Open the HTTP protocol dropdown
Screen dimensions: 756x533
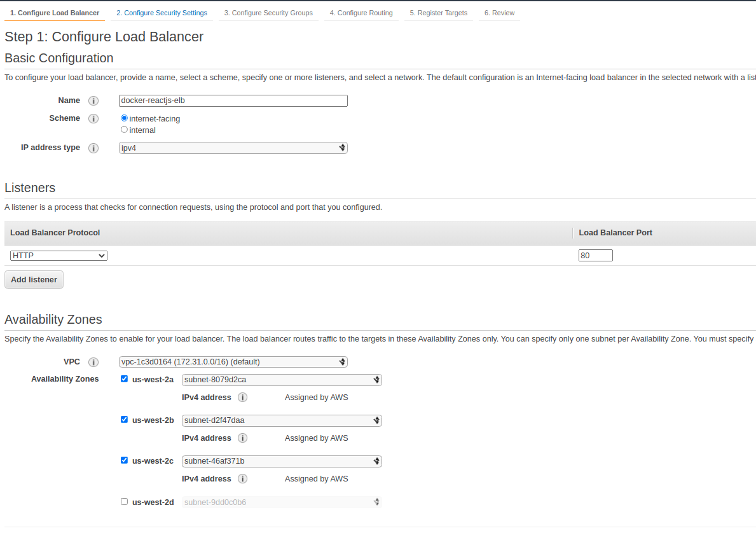[x=58, y=256]
